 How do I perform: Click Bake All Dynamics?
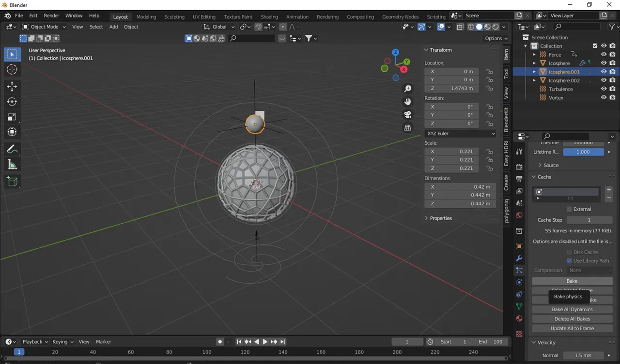(x=572, y=309)
